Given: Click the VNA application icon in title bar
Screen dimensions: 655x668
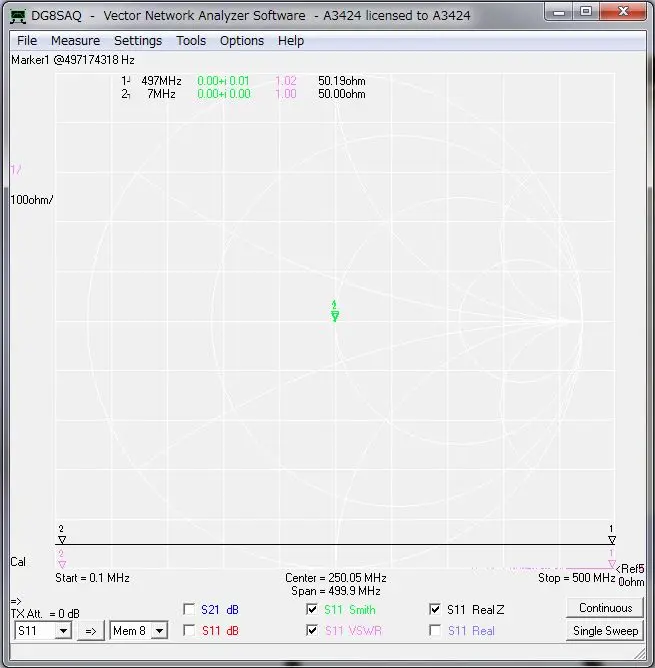Looking at the screenshot, I should pyautogui.click(x=18, y=16).
